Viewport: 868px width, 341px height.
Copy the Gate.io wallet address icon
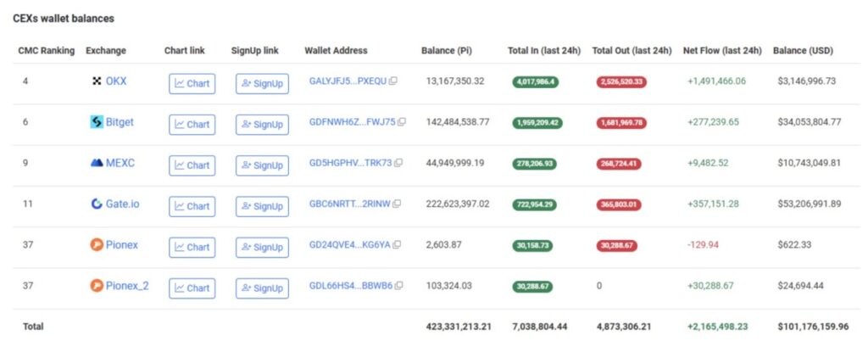pos(396,204)
